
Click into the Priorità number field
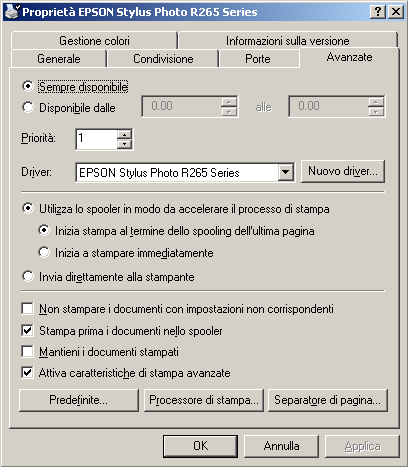[97, 139]
